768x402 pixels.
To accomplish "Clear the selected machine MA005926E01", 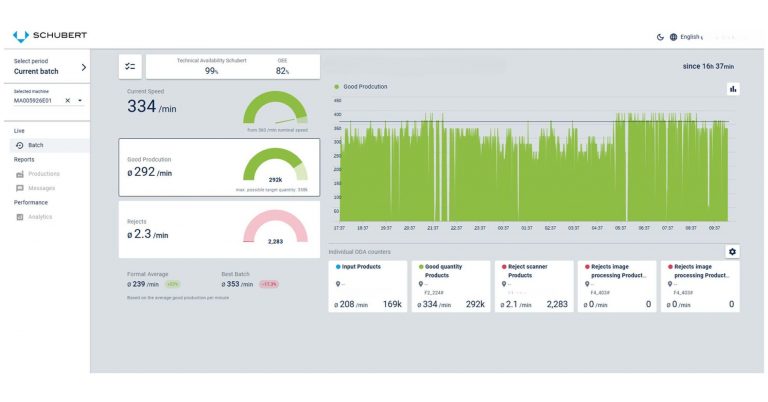I will click(68, 101).
